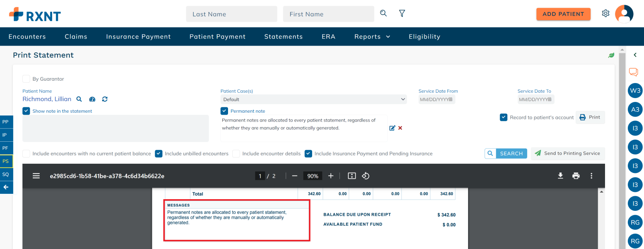Uncheck Show note in the statement

[x=26, y=111]
